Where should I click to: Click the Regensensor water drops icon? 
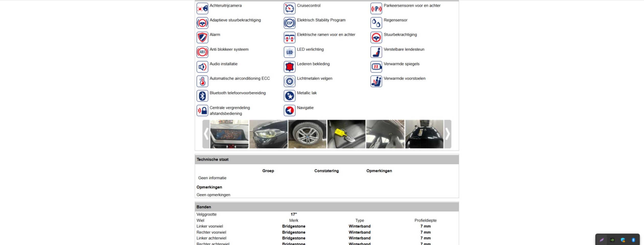tap(376, 23)
